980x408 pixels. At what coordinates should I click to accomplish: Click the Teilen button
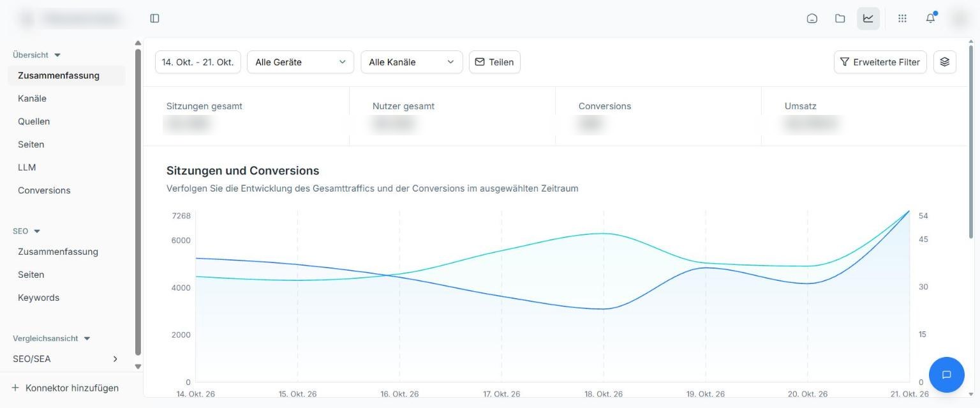[x=494, y=62]
